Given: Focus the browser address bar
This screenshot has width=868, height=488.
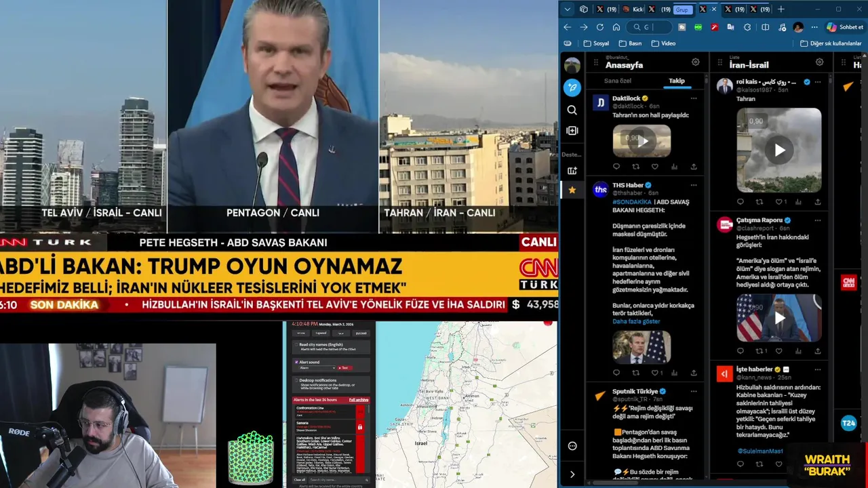Looking at the screenshot, I should (649, 27).
